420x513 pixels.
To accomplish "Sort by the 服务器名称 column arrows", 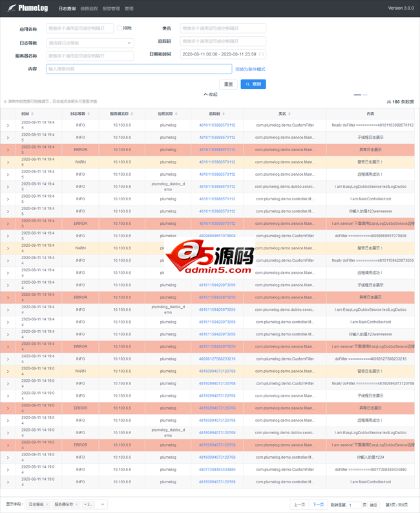I will (132, 114).
